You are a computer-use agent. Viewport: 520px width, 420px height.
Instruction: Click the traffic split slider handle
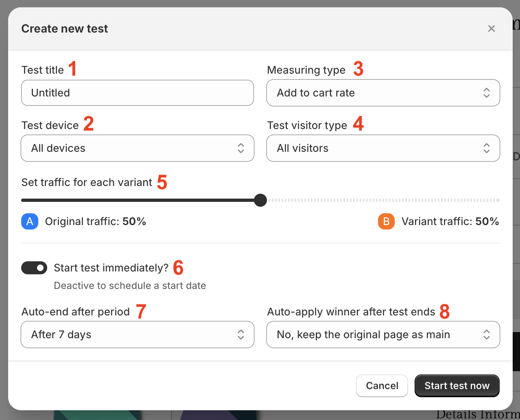[x=260, y=200]
